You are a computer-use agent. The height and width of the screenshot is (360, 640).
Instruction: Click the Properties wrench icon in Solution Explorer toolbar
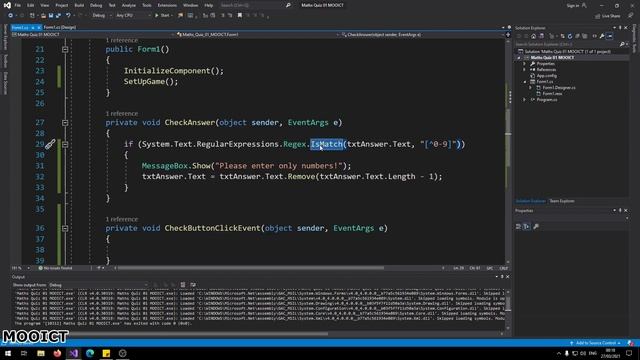click(x=602, y=36)
